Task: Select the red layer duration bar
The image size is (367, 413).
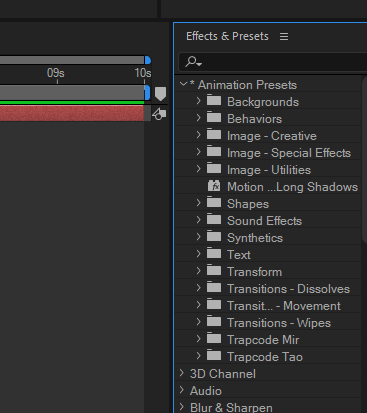Action: point(72,113)
